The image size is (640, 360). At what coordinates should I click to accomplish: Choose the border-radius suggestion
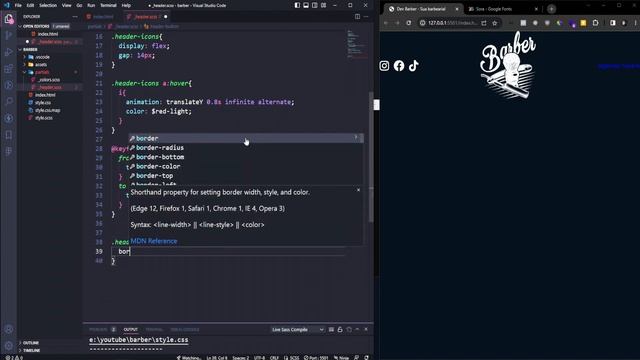click(246, 147)
